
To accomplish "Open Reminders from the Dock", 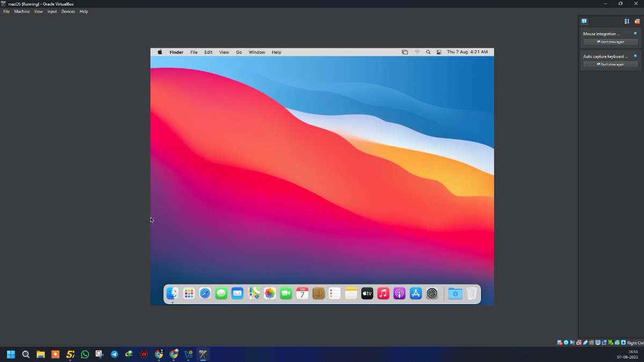I will coord(335,293).
